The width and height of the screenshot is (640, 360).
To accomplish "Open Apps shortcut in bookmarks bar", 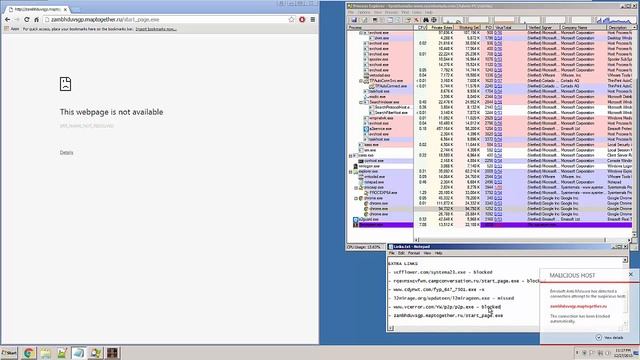I will click(x=12, y=29).
